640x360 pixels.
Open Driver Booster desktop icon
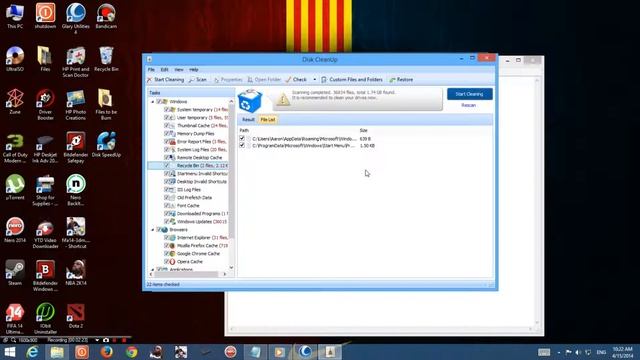(45, 104)
